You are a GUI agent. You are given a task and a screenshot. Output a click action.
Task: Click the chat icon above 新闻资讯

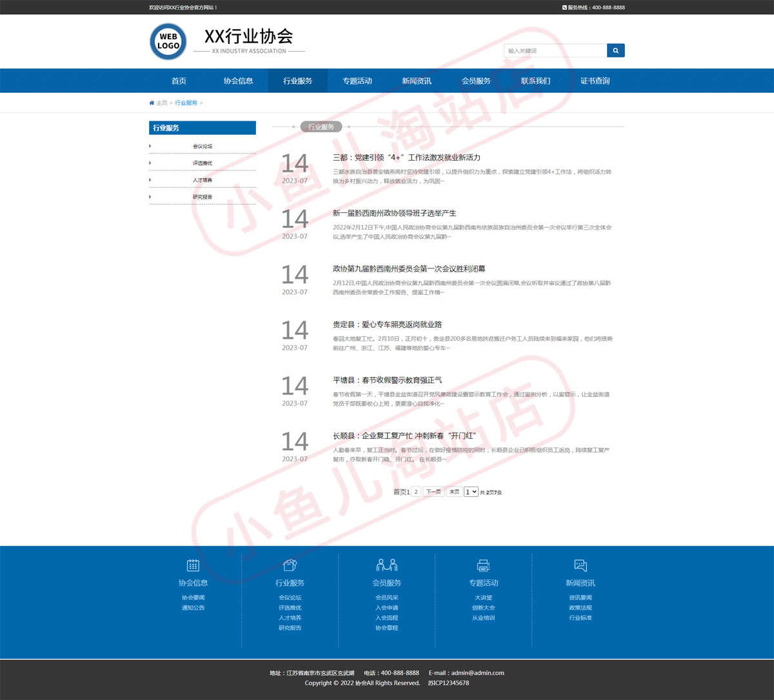point(580,565)
